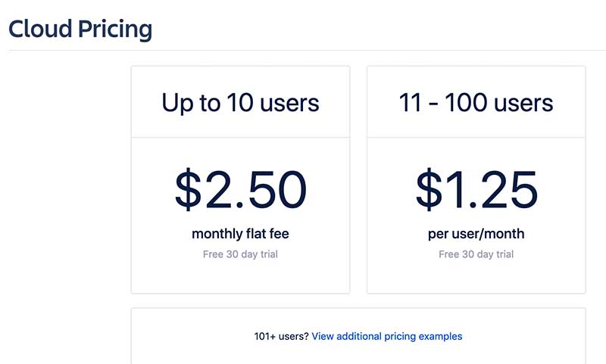
Task: Click the dollar sign in $2.50
Action: (x=188, y=189)
